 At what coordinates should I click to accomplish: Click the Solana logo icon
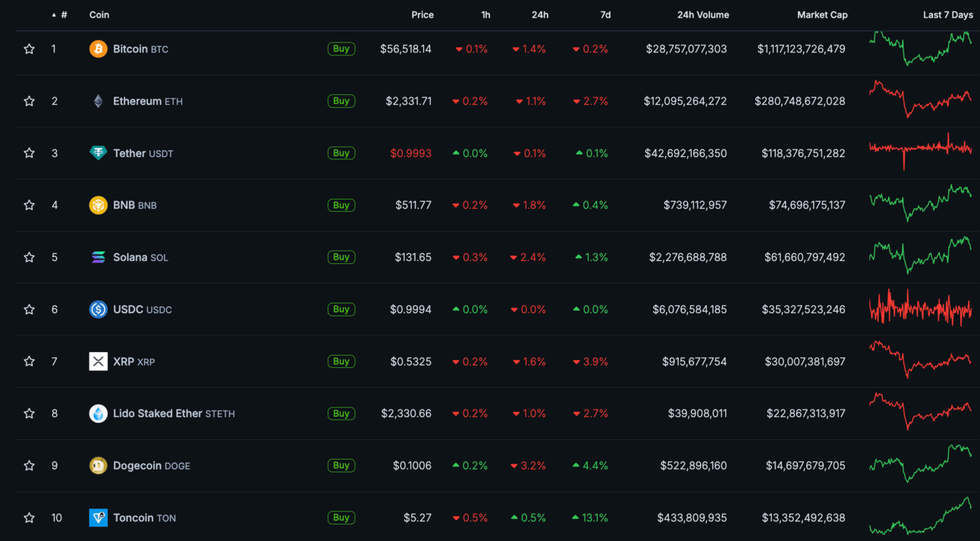click(98, 257)
